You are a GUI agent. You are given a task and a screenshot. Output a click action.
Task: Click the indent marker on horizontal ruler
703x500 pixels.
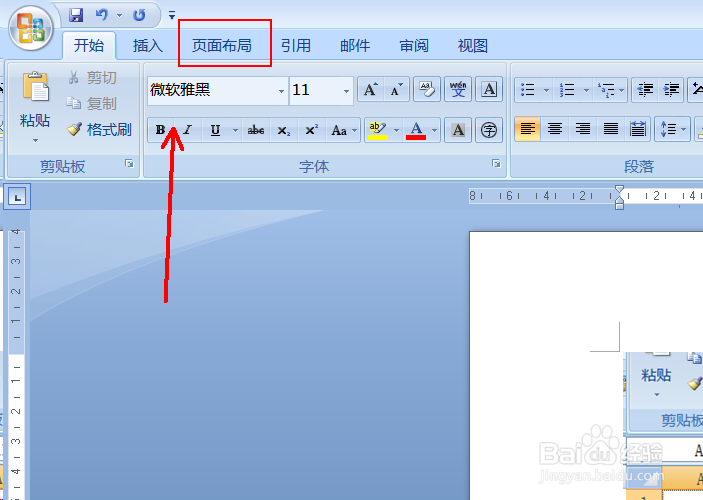[619, 197]
